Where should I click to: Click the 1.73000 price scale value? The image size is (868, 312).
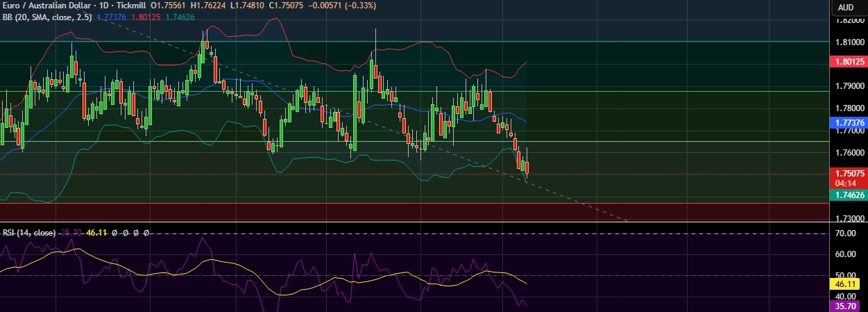(x=850, y=218)
